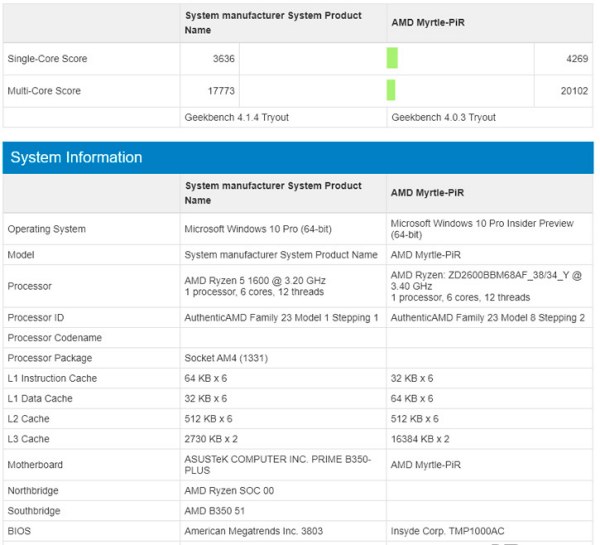Viewport: 600px width, 545px height.
Task: Click the L1 Instruction Cache label
Action: 52,379
